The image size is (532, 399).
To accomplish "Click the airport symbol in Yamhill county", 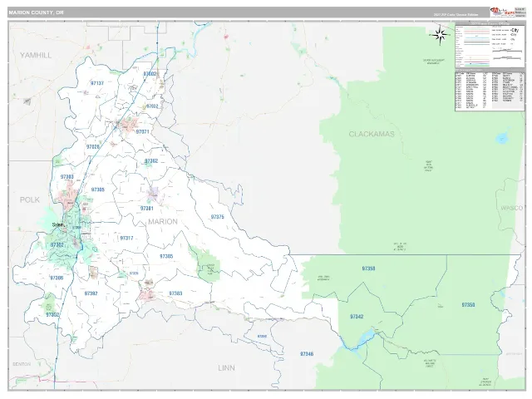I will (x=27, y=101).
